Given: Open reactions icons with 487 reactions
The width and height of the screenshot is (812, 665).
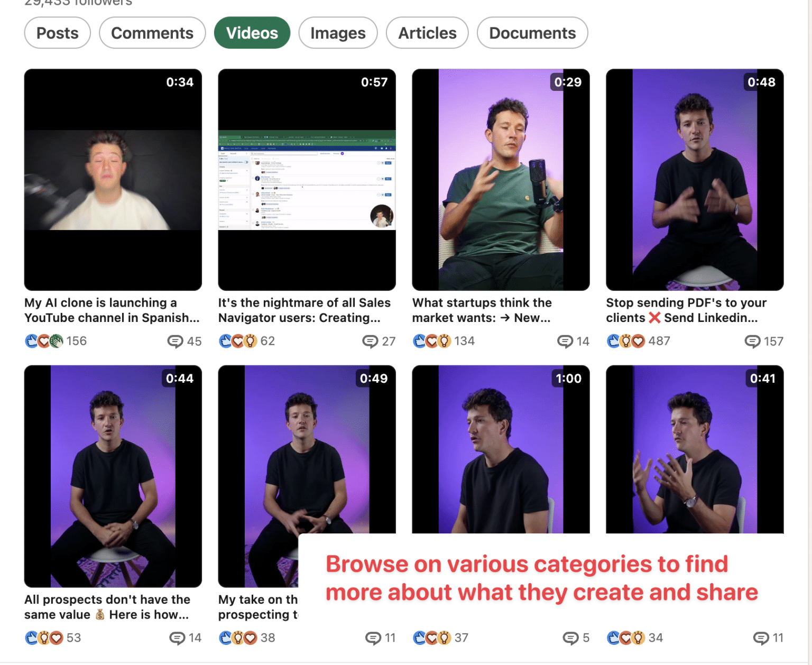Looking at the screenshot, I should tap(625, 341).
